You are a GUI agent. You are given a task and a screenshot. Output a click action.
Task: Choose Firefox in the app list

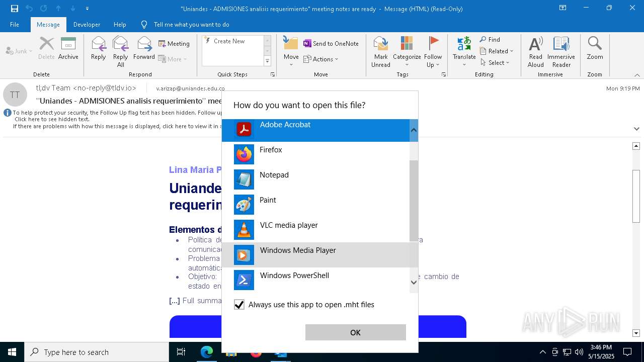point(315,154)
